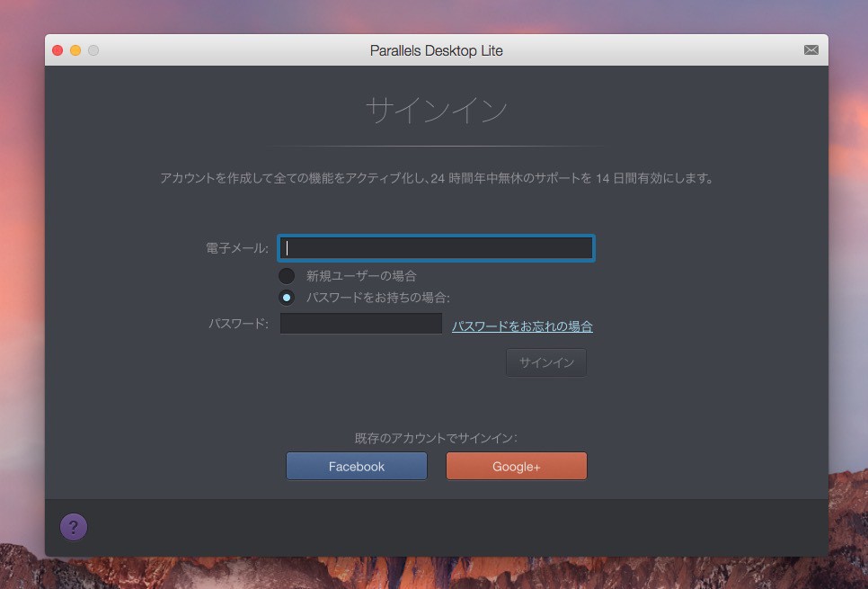The image size is (868, 589).
Task: Sign in with the Google+ button
Action: point(517,466)
